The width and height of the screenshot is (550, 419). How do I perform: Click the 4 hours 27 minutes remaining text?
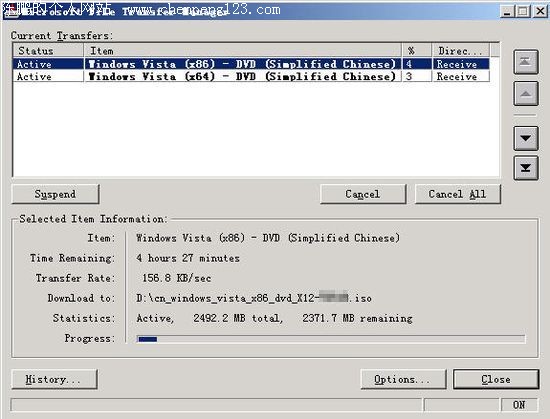[x=188, y=258]
